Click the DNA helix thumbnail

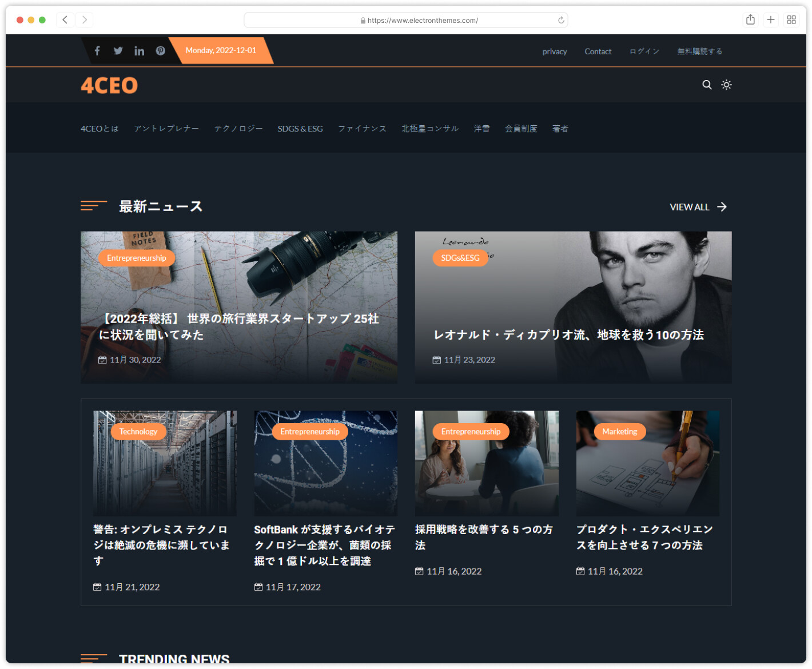click(326, 463)
